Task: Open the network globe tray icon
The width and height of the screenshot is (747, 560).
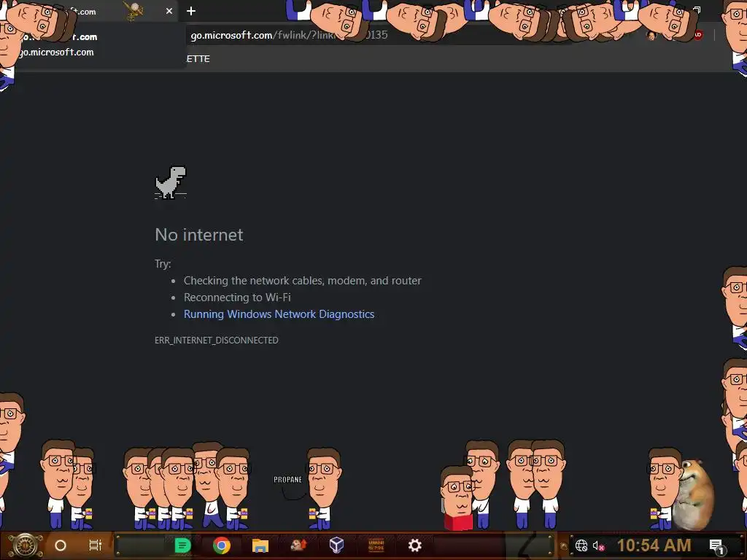Action: point(581,545)
